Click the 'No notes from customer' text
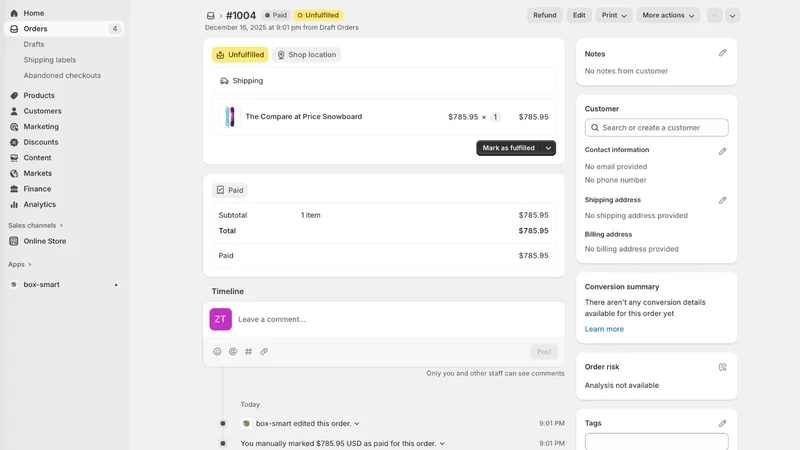 [626, 71]
